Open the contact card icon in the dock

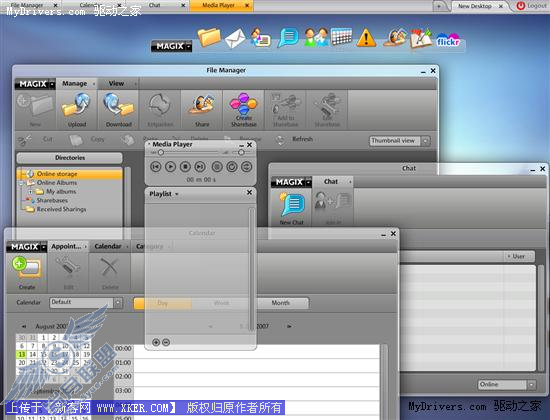261,37
